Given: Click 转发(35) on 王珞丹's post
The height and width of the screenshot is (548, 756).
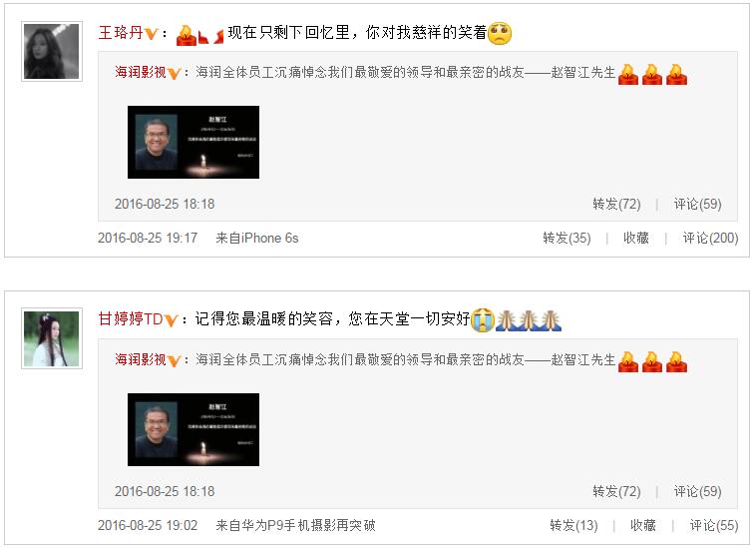Looking at the screenshot, I should [567, 239].
